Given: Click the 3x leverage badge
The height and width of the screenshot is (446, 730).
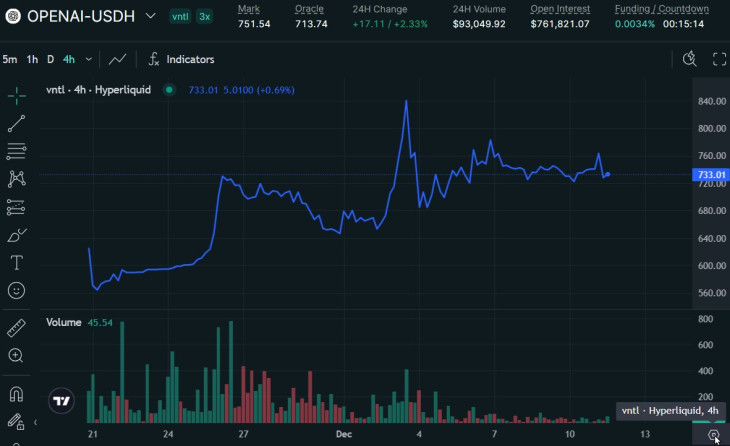Looking at the screenshot, I should (x=204, y=17).
